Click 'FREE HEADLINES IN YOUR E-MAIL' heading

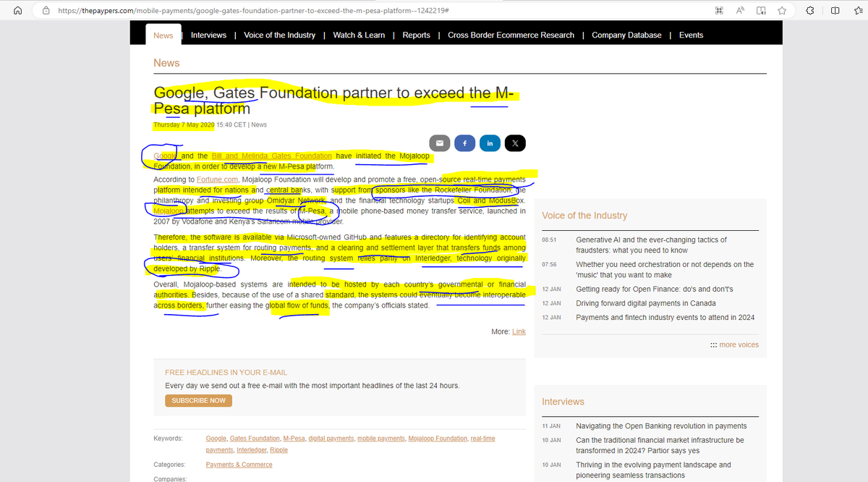tap(226, 372)
